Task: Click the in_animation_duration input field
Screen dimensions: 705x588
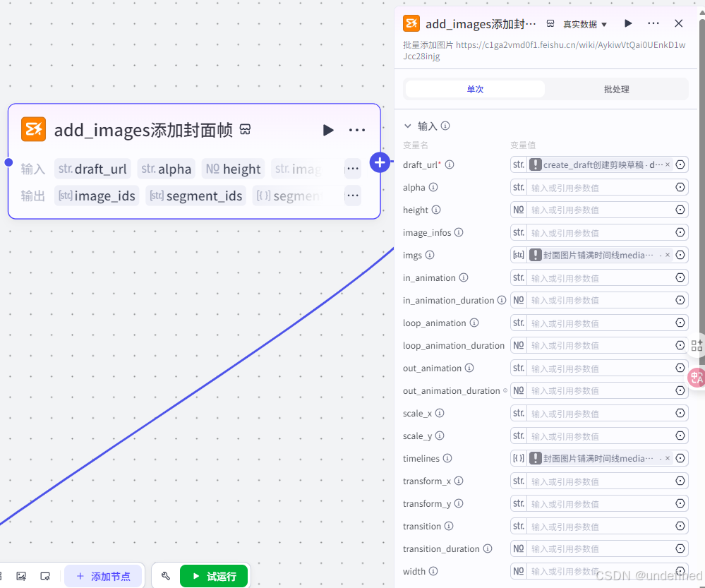Action: click(x=601, y=300)
